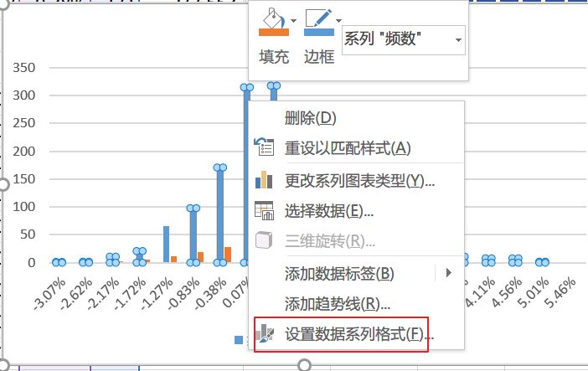Screen dimensions: 588x371
Task: Click the 填充 label button
Action: [274, 57]
